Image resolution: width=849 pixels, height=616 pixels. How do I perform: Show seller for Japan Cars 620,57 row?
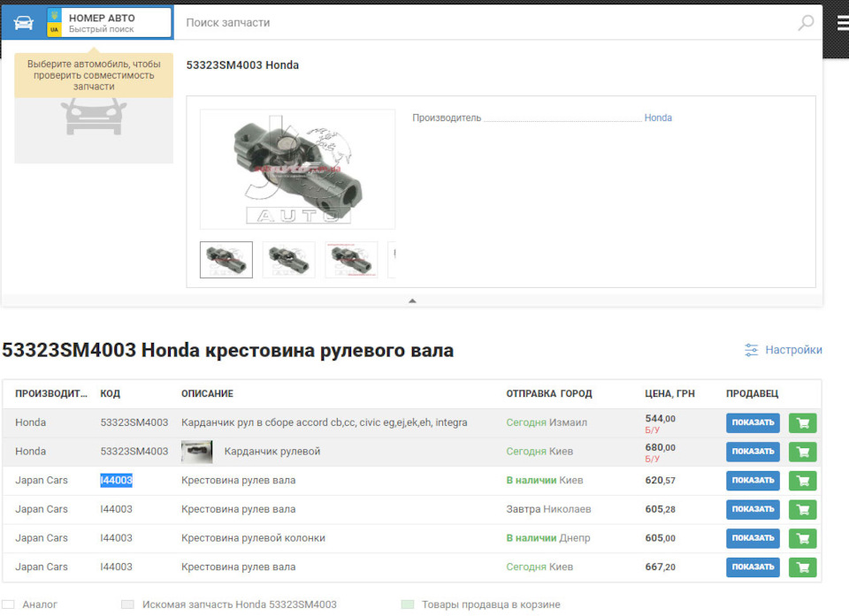coord(753,481)
